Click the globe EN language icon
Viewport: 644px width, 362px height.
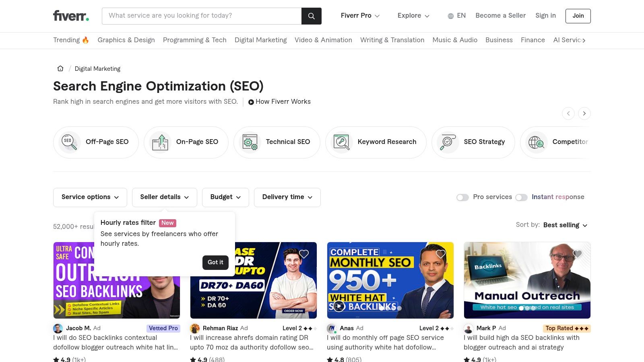[x=450, y=16]
